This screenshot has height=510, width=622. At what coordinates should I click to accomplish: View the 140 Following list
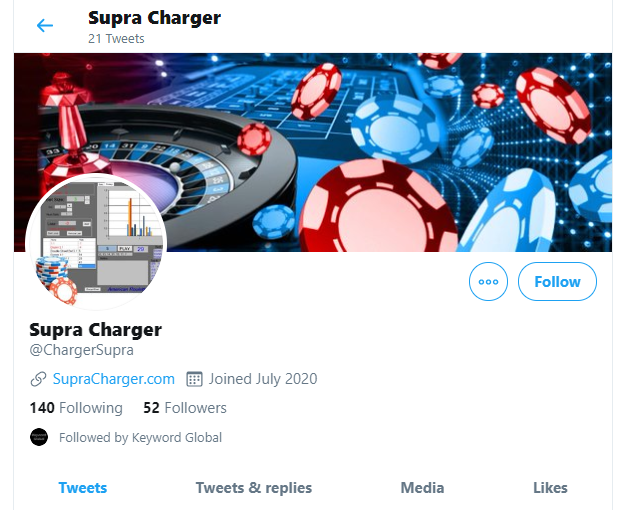pyautogui.click(x=76, y=408)
